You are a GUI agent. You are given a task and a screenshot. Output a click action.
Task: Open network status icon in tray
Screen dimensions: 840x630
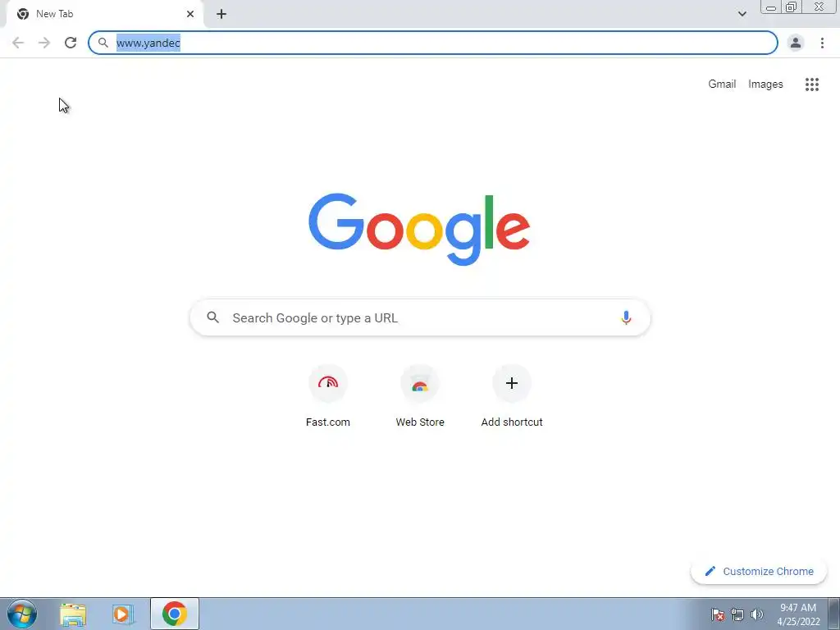pyautogui.click(x=737, y=614)
